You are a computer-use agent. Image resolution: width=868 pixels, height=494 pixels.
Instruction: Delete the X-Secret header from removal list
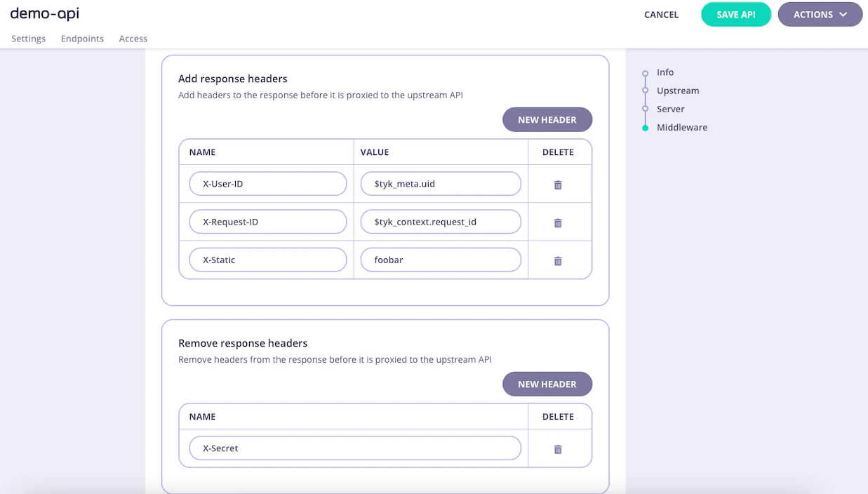558,448
